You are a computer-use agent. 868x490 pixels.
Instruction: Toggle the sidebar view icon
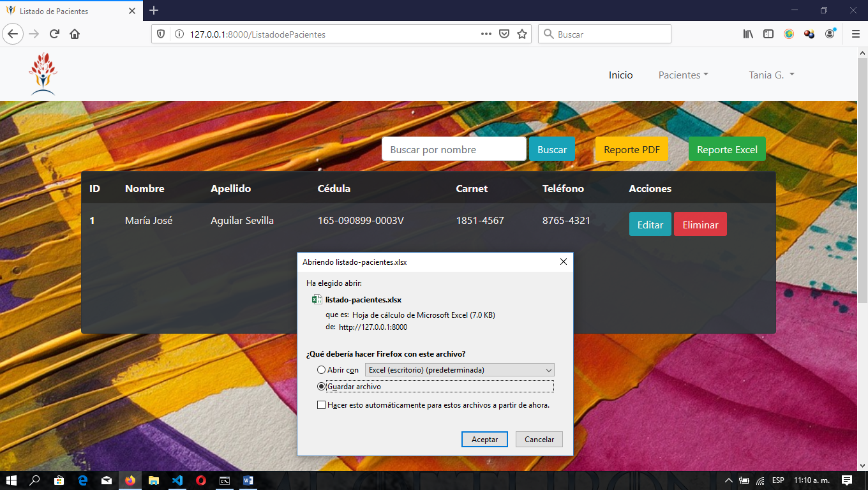pos(768,34)
